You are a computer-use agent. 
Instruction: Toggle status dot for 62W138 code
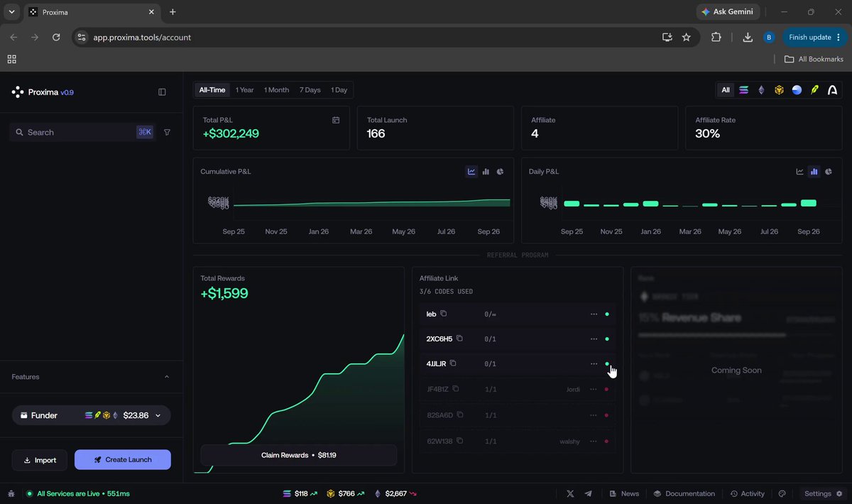click(x=606, y=441)
